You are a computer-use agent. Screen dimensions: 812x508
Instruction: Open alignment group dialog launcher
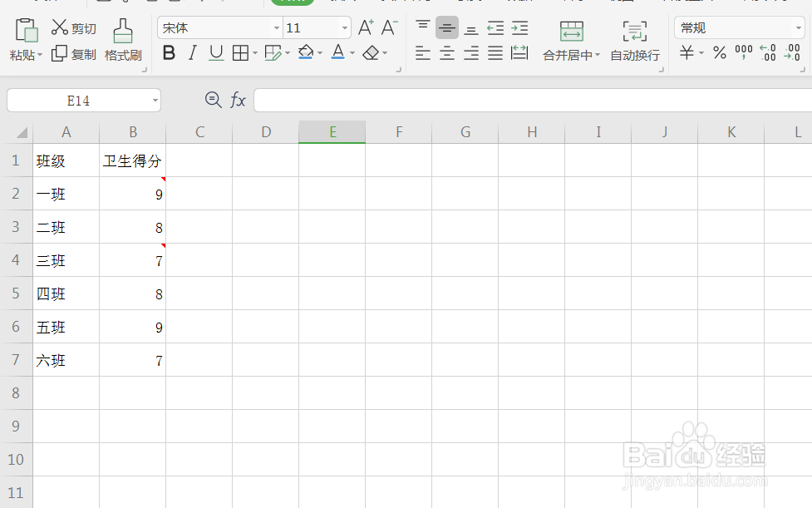(x=662, y=69)
